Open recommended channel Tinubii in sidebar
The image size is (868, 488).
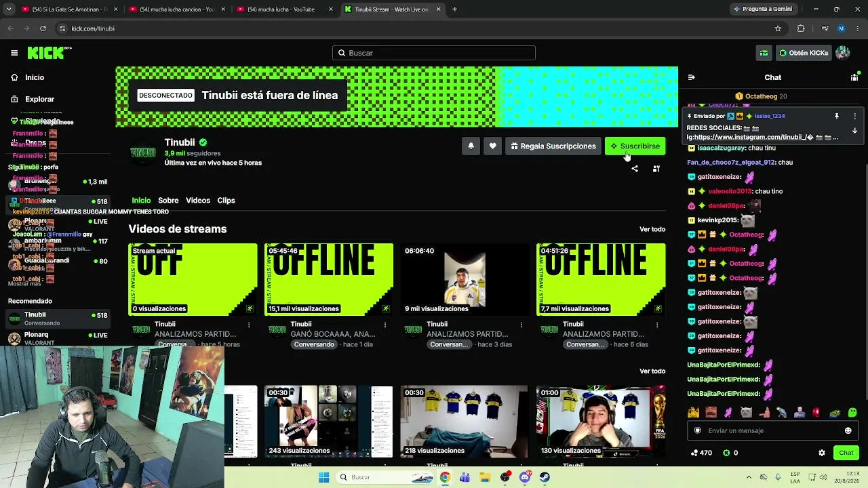tap(57, 319)
